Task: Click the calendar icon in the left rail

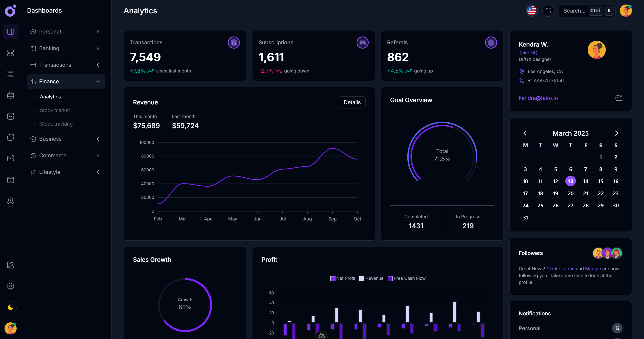Action: [10, 179]
